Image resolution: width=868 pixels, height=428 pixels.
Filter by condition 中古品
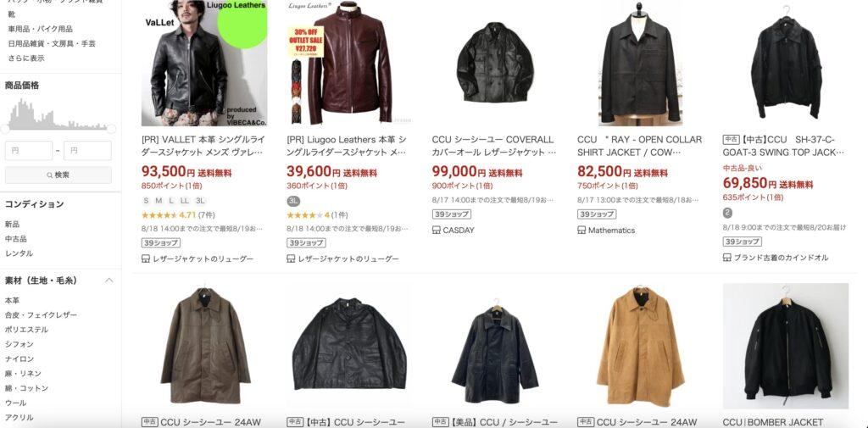pyautogui.click(x=16, y=239)
